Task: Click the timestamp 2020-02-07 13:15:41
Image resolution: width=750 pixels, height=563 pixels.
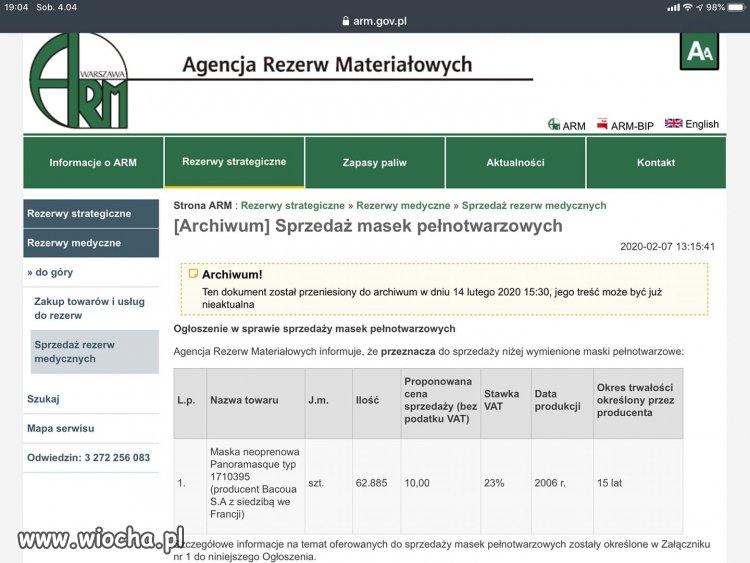Action: coord(667,247)
